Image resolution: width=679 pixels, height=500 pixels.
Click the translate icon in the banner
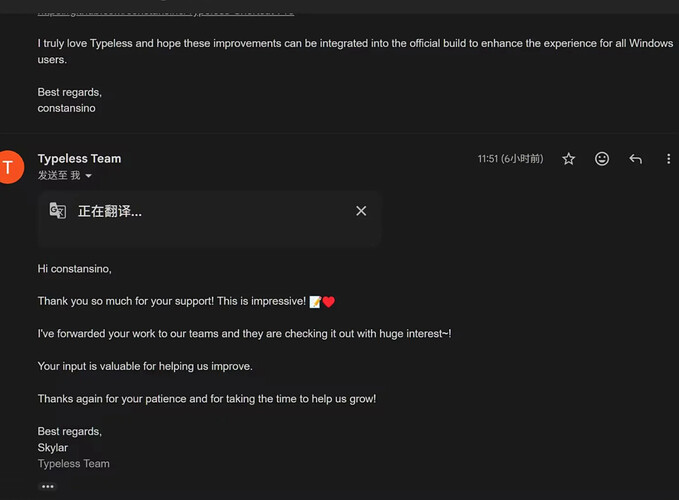tap(58, 211)
